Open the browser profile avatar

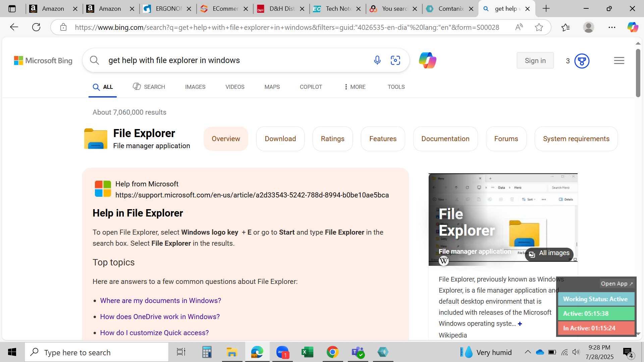[x=589, y=27]
